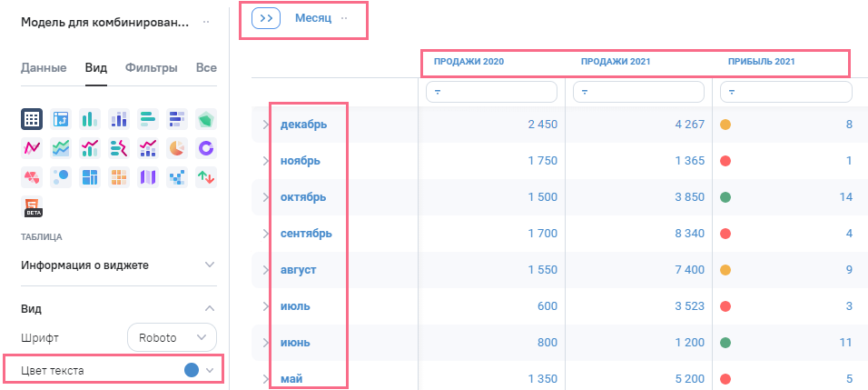This screenshot has width=868, height=390.
Task: Open the blue text color swatch
Action: (x=192, y=370)
